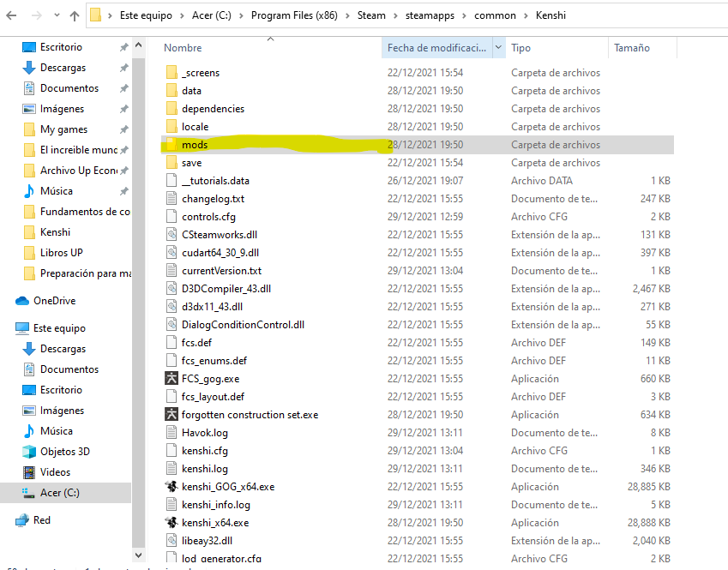This screenshot has width=728, height=570.
Task: Click the fcs_layout.def file name
Action: 213,396
